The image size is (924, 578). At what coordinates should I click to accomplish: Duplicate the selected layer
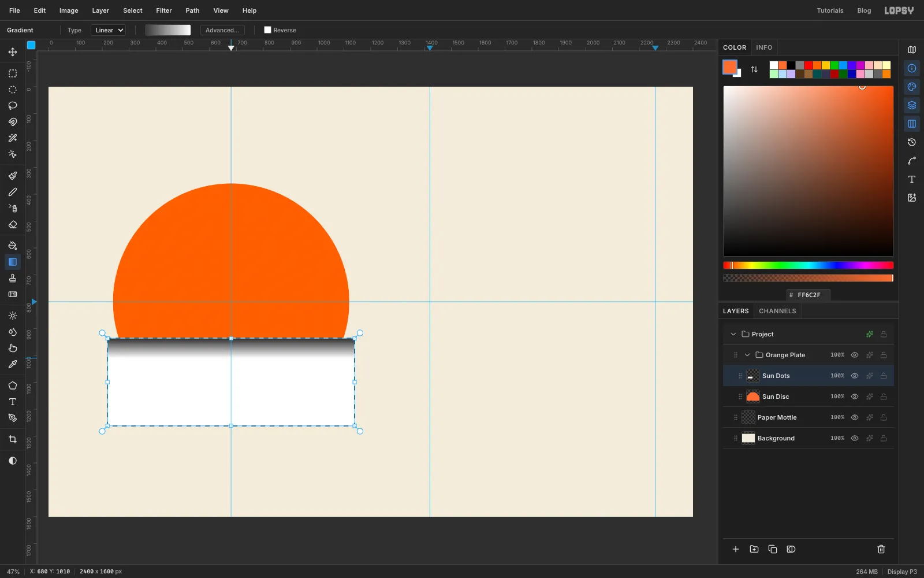pyautogui.click(x=773, y=549)
